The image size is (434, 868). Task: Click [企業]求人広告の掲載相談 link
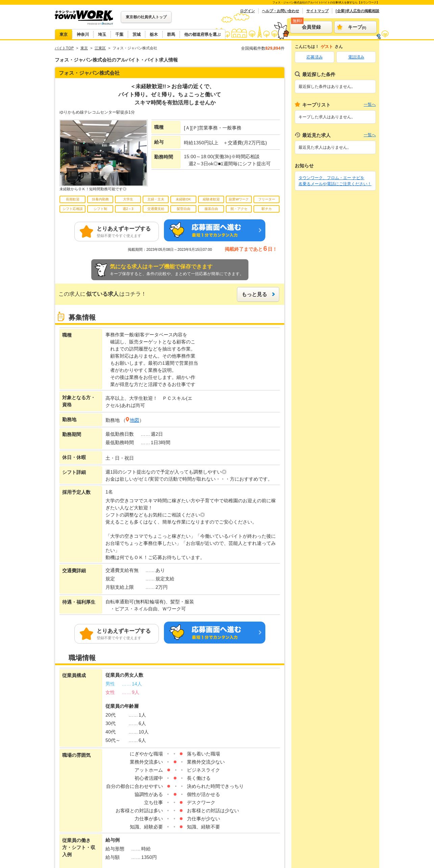click(x=357, y=11)
